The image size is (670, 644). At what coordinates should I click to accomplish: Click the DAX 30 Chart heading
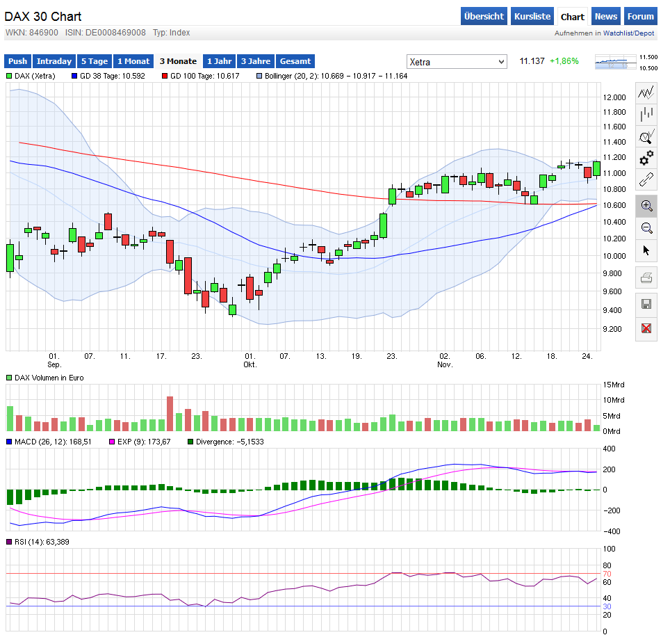click(x=42, y=17)
